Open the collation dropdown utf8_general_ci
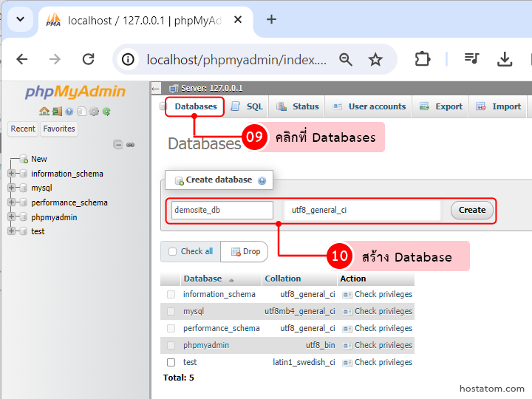The width and height of the screenshot is (532, 399). coord(362,210)
